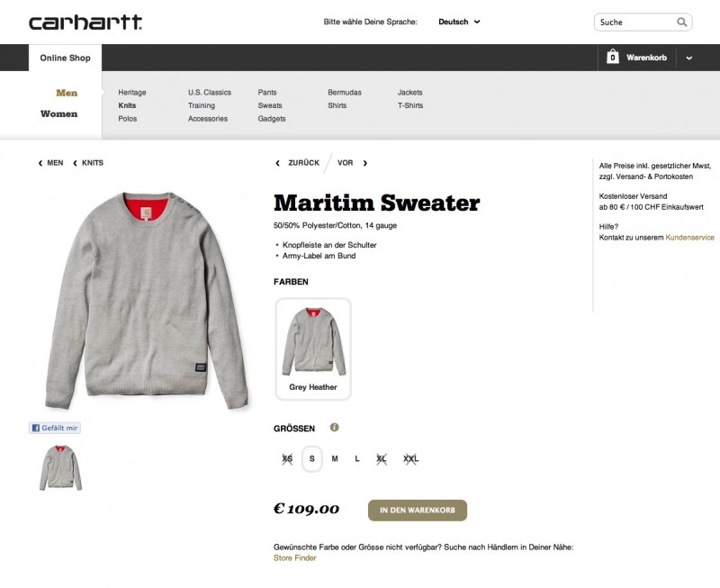
Task: Click the Suche search field
Action: 636,22
